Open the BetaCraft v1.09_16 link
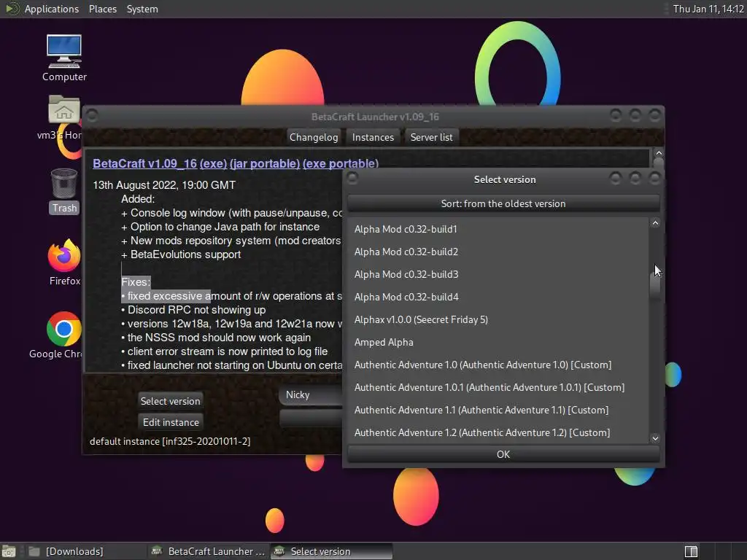The width and height of the screenshot is (747, 560). (x=145, y=163)
